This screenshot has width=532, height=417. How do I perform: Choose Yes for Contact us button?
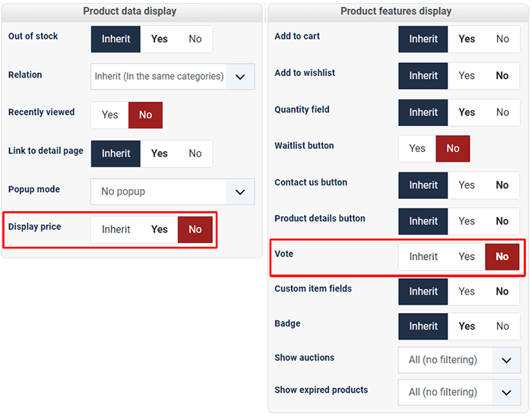[467, 185]
